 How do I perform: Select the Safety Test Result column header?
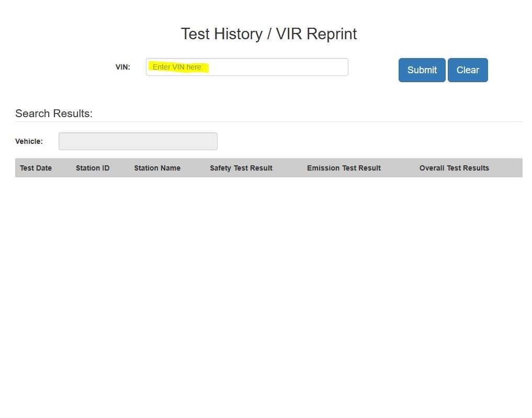241,168
